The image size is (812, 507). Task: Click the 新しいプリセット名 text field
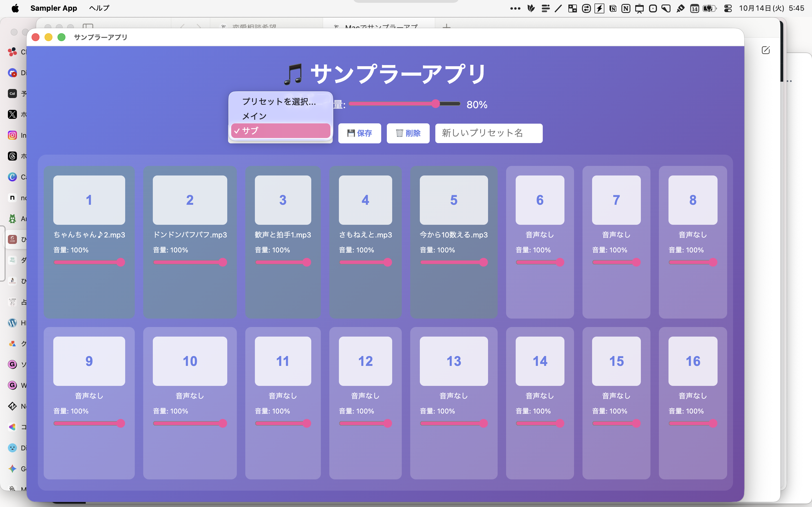pos(489,133)
